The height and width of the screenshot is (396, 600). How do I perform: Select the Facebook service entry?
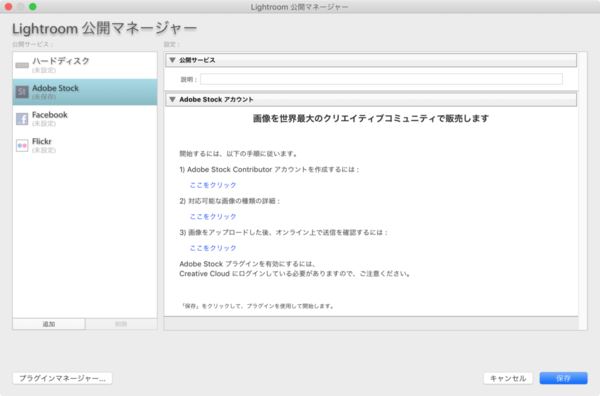pos(85,119)
